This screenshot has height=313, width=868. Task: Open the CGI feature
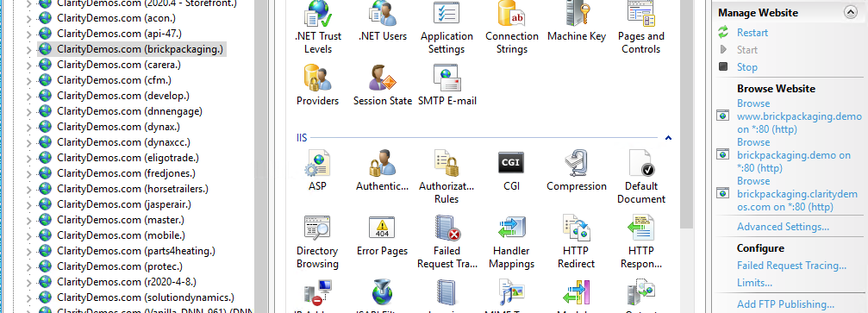click(511, 171)
